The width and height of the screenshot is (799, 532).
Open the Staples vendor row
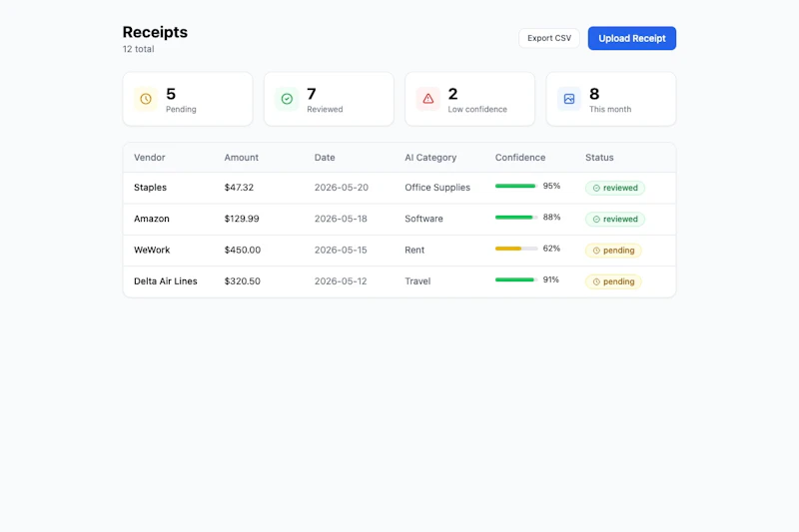coord(399,188)
